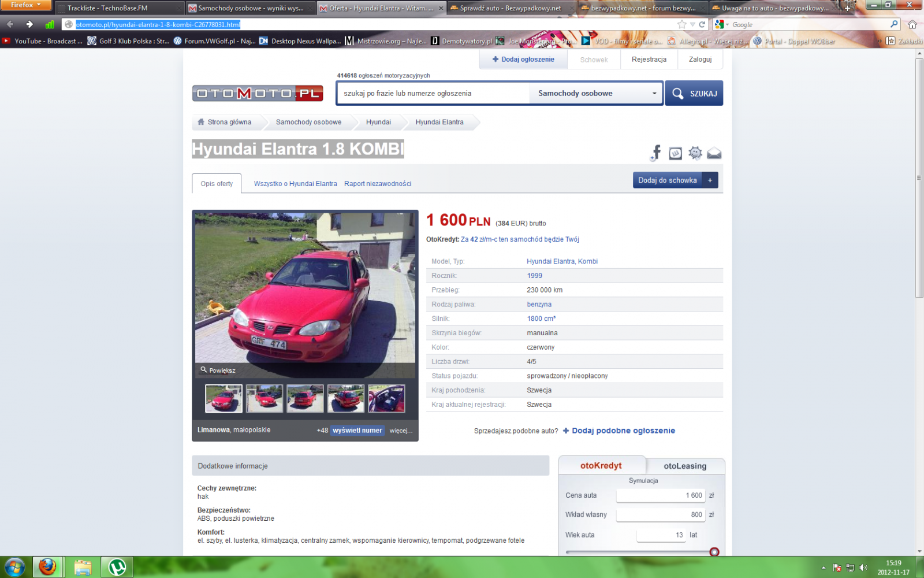Show the address bar history dropdown arrow
Viewport: 924px width, 578px height.
(x=692, y=24)
